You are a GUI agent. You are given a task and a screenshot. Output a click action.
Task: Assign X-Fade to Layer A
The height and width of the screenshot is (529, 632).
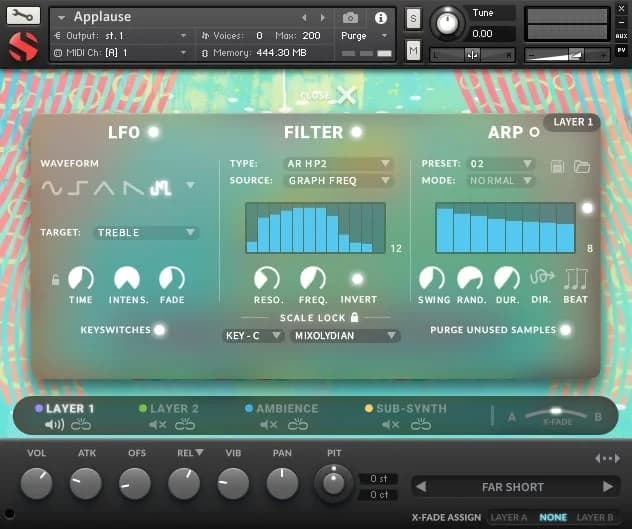[508, 517]
